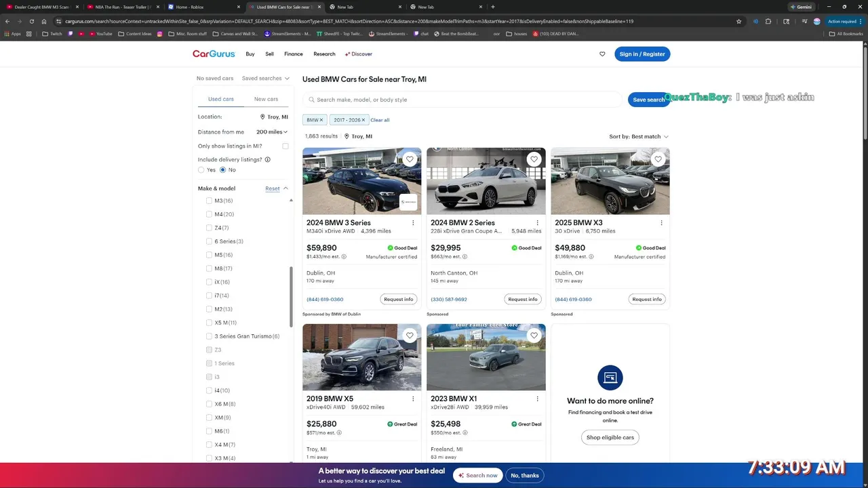Save the 2024 BMW 3 Series listing heart

[410, 159]
